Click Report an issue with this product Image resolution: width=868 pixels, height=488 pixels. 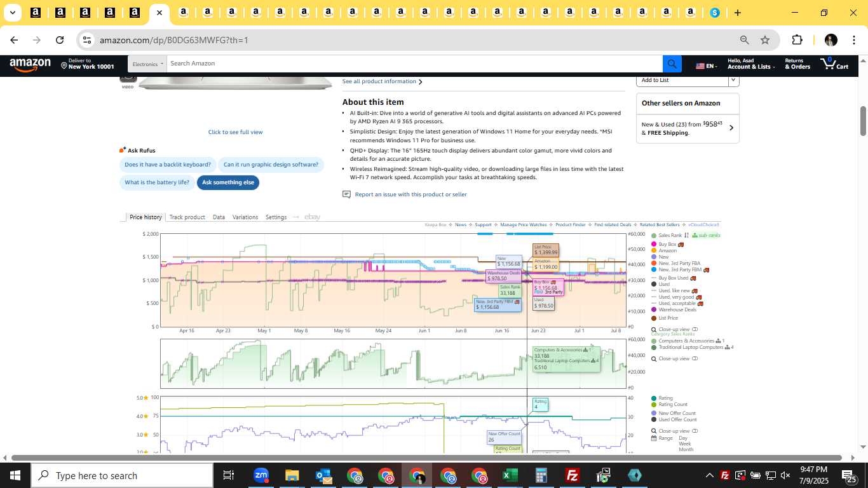click(410, 194)
